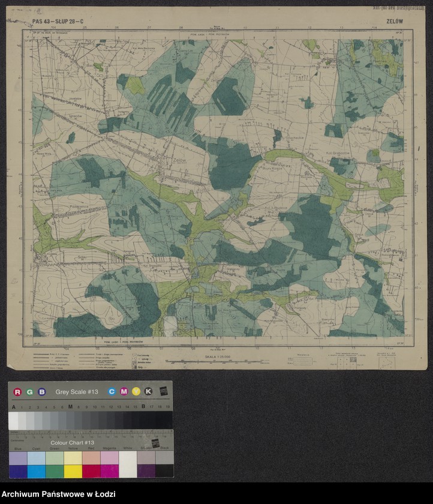Click the black K circle
The width and height of the screenshot is (433, 504).
pos(148,392)
